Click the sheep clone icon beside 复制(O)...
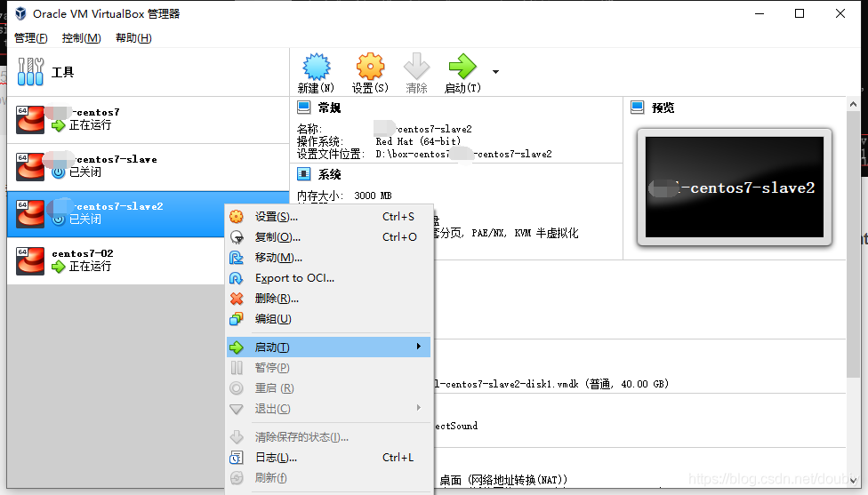The image size is (868, 495). point(237,237)
